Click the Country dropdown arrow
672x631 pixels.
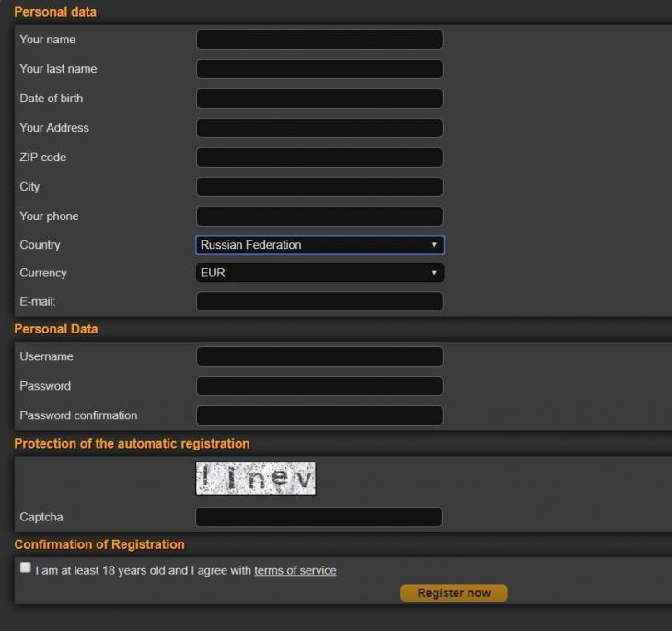[x=434, y=245]
